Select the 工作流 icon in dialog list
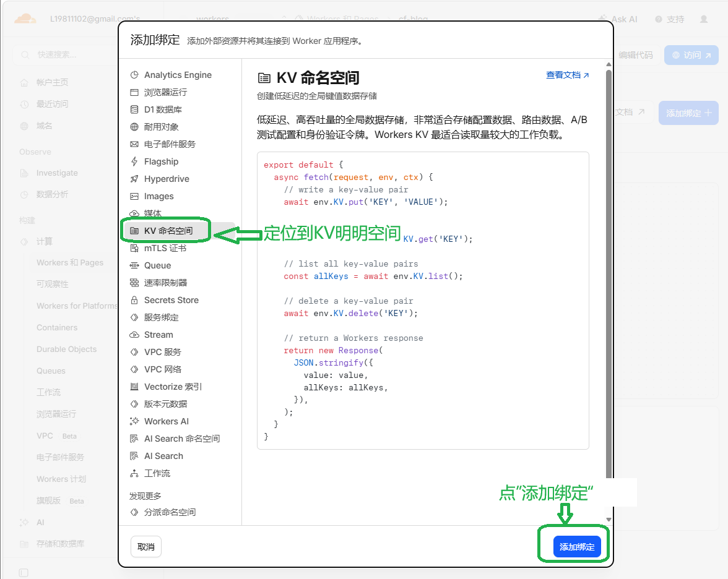 (134, 473)
